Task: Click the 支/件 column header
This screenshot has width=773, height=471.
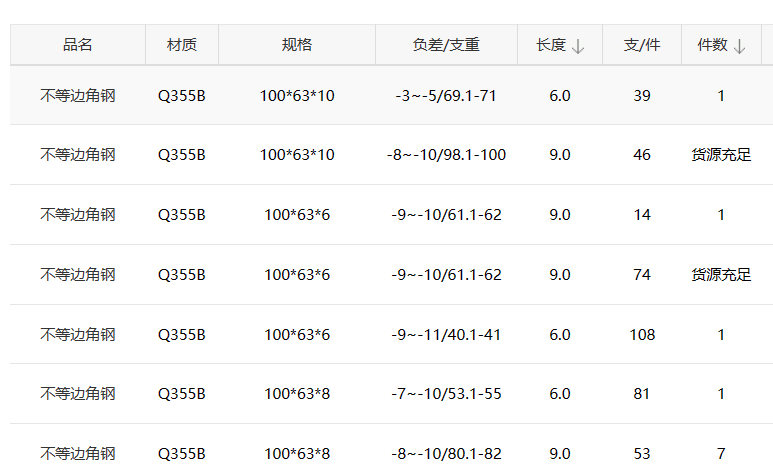Action: [642, 45]
